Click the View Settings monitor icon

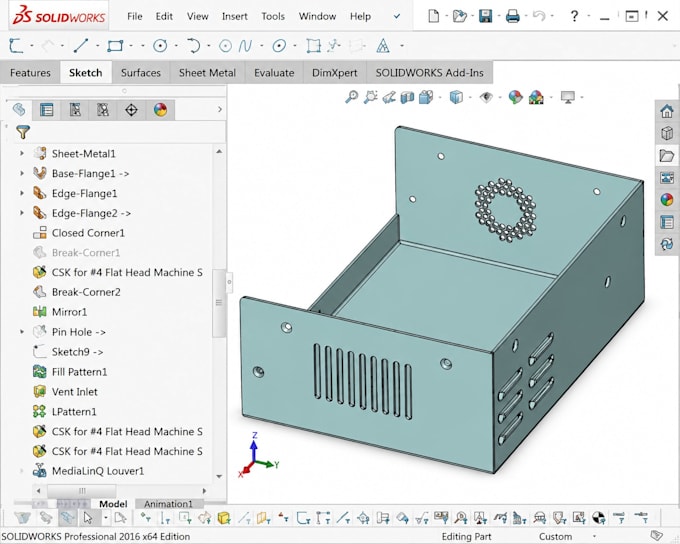(x=568, y=97)
